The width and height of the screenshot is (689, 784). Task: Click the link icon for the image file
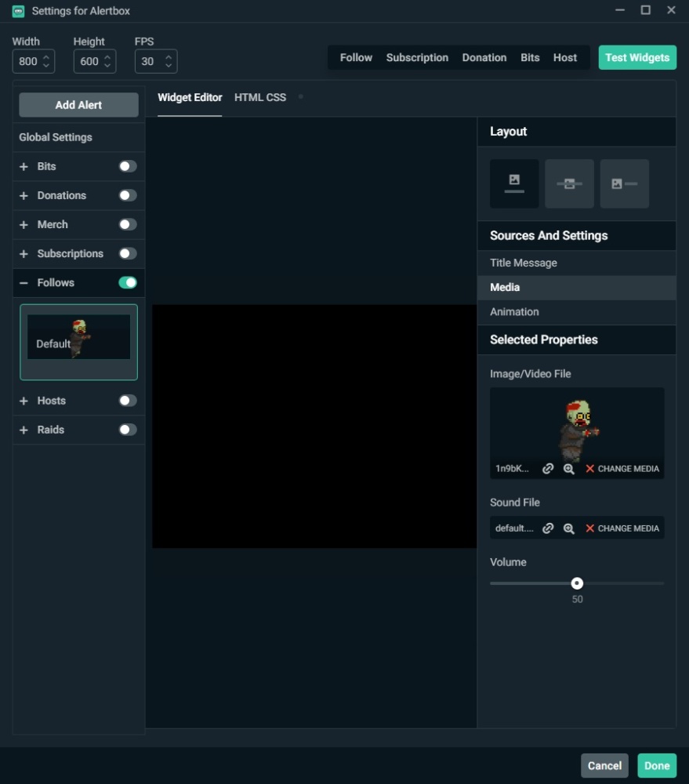[x=548, y=469]
